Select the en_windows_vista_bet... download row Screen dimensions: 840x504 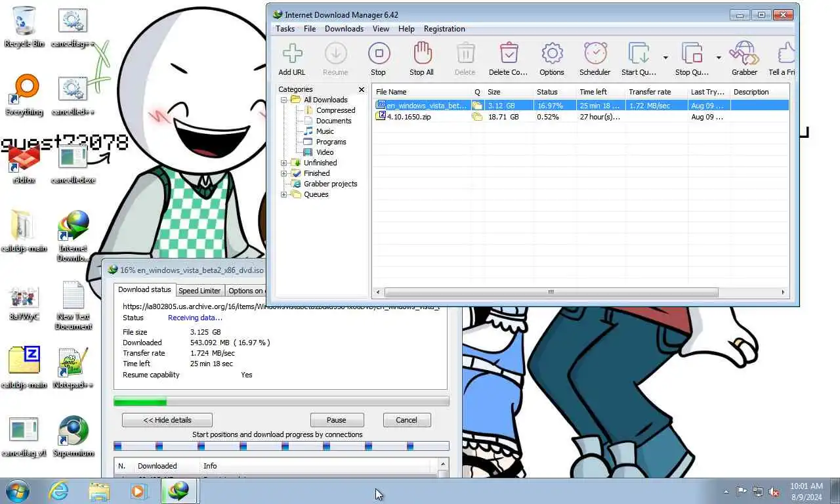(x=581, y=105)
